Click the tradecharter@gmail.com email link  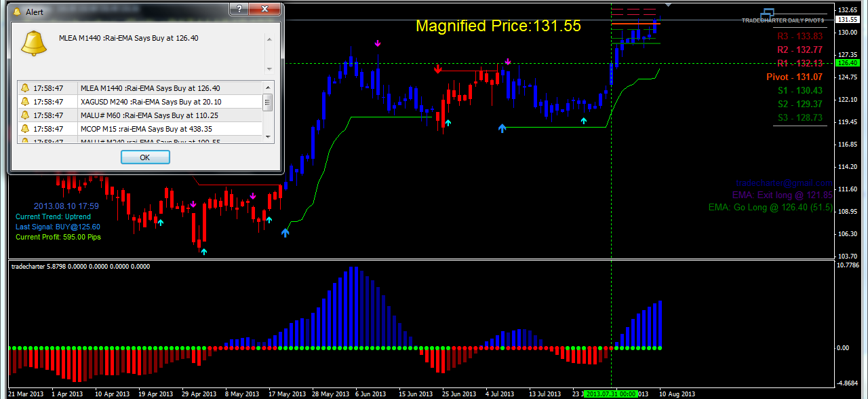point(783,183)
